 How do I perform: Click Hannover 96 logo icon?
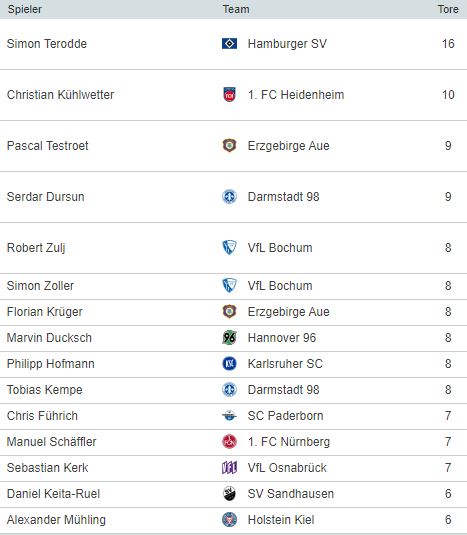[x=229, y=337]
